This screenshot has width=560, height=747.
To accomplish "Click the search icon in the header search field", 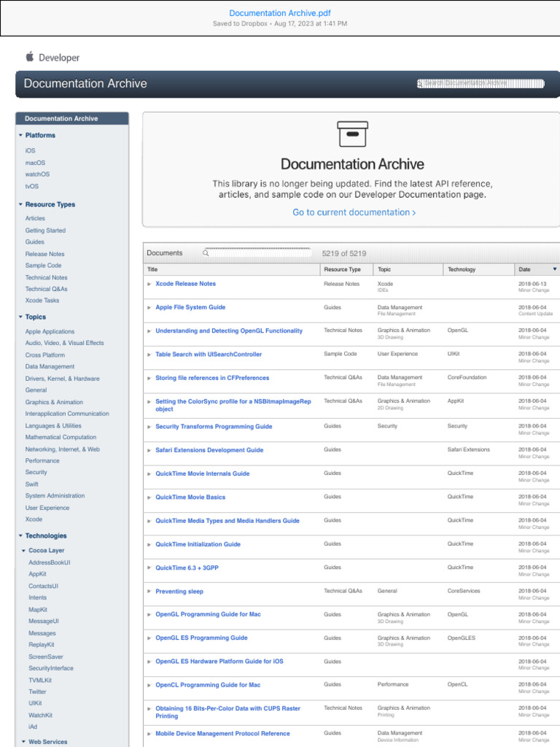I will [419, 84].
